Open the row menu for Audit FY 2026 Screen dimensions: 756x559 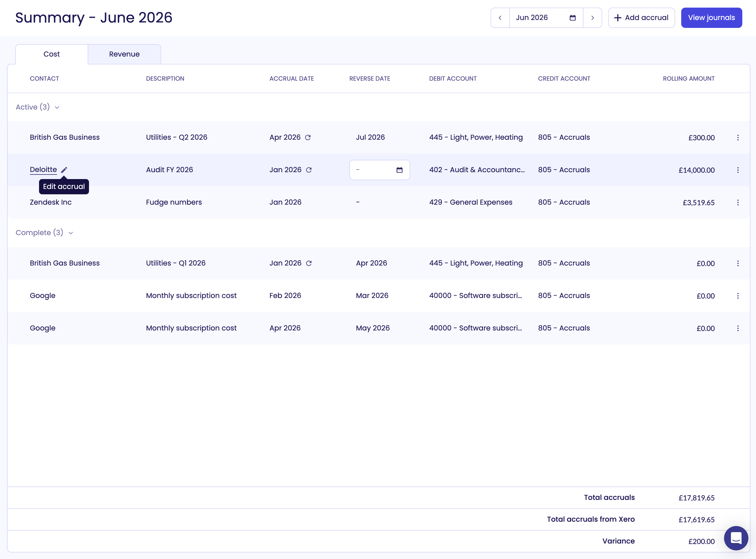pyautogui.click(x=738, y=170)
